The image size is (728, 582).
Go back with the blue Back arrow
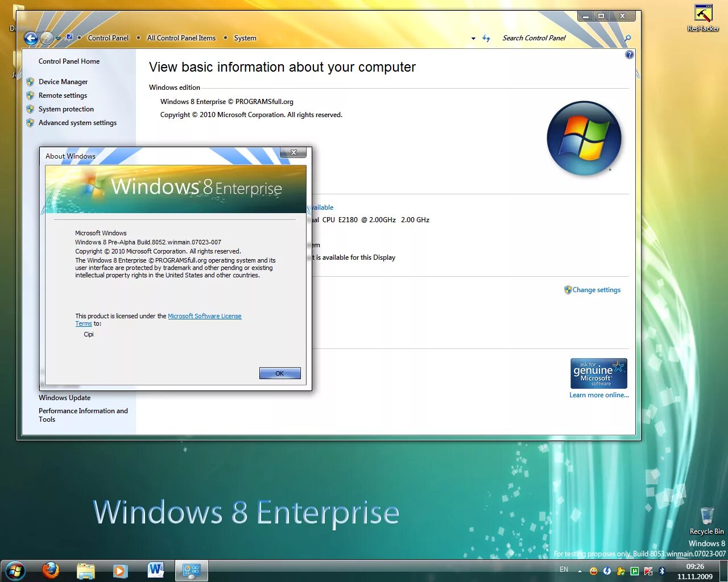pos(31,38)
